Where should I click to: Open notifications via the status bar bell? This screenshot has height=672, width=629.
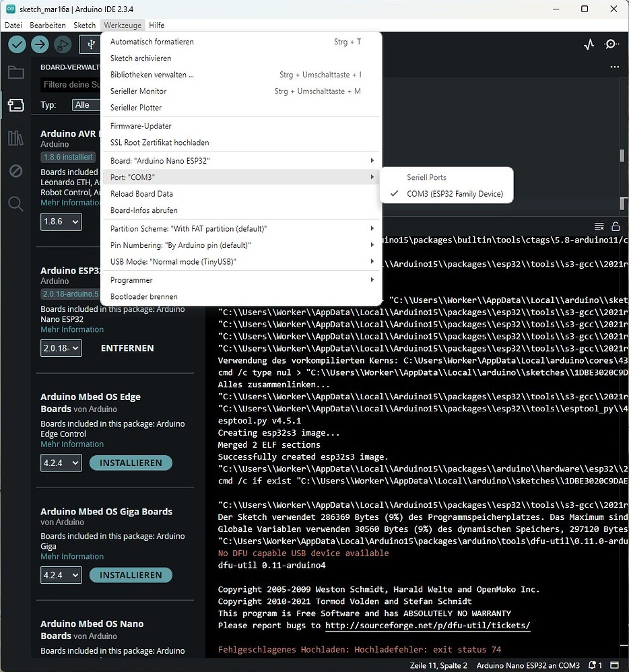tap(593, 665)
